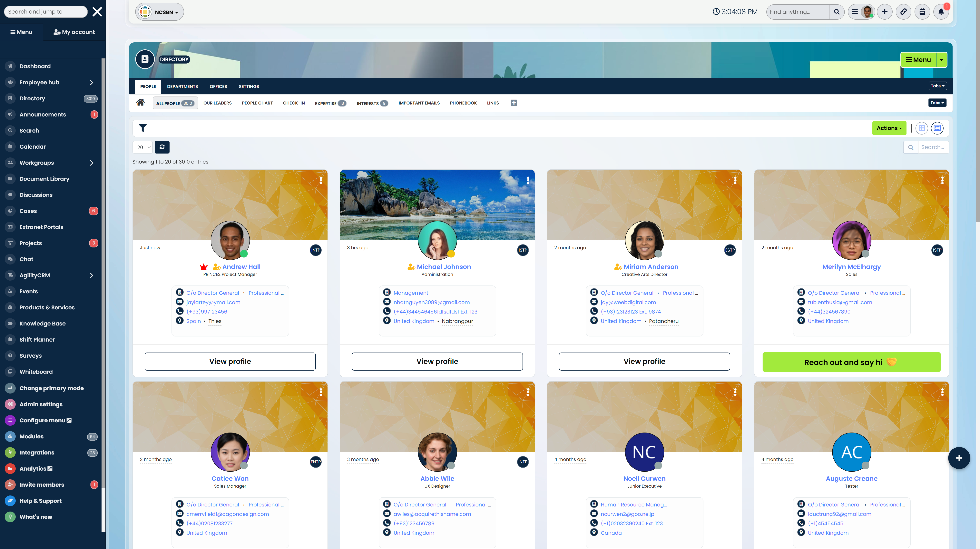Switch to list view
Screen dimensions: 980x549
937,128
